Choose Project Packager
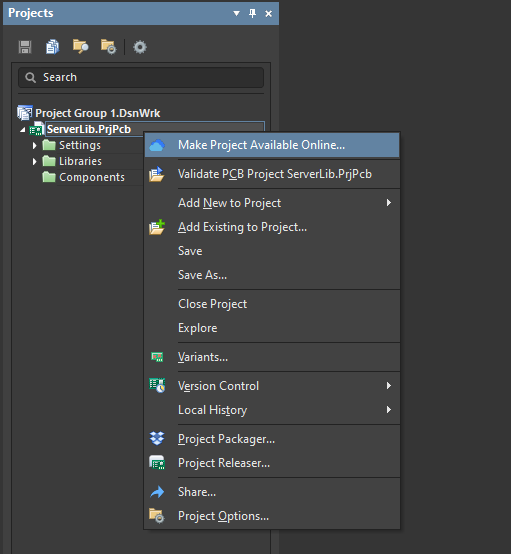511x554 pixels. pos(272,439)
